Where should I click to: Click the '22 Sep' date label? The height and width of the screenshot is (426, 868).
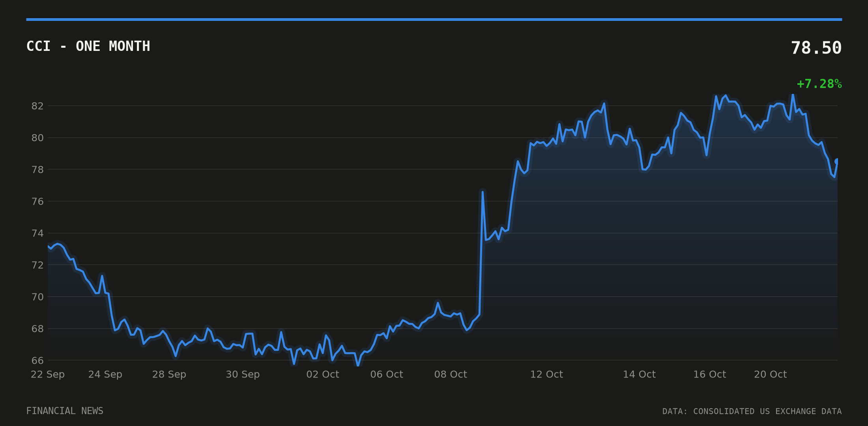coord(48,374)
